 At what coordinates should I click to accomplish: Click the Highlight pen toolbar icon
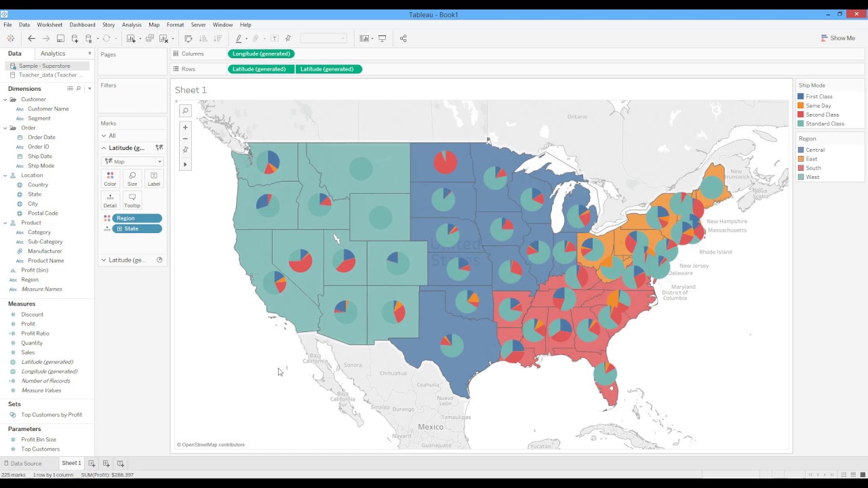pyautogui.click(x=239, y=39)
